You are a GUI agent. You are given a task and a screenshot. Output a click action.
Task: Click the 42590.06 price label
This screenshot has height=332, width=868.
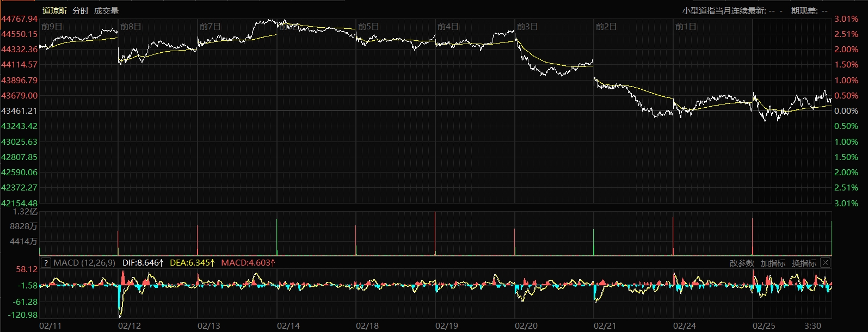coord(19,172)
